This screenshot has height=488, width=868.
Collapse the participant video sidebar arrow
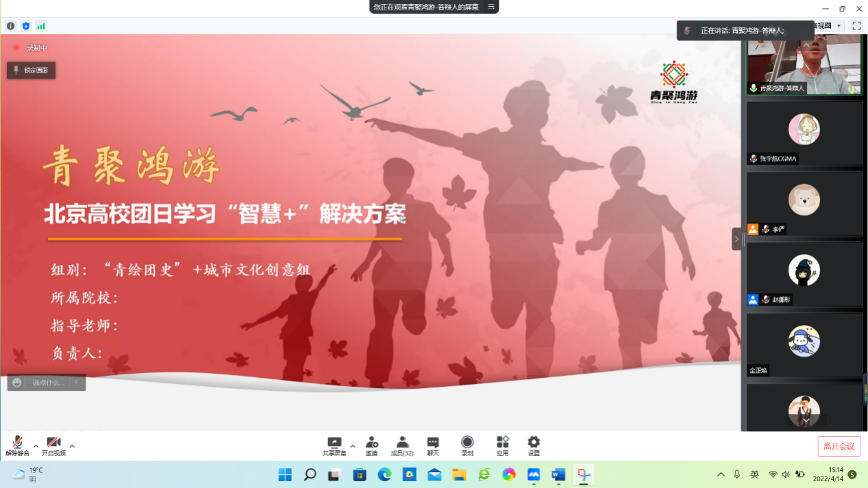[x=736, y=239]
